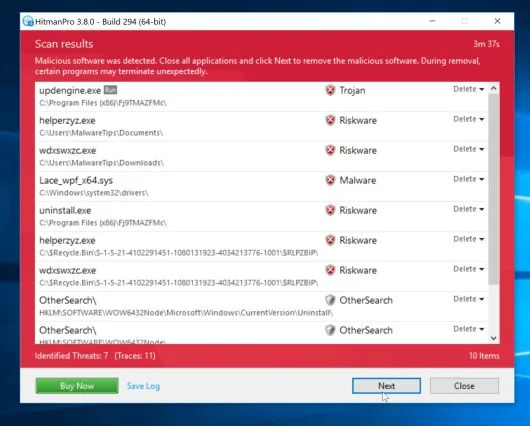This screenshot has height=426, width=530.
Task: Open Delete dropdown for updengine.exe
Action: point(468,89)
